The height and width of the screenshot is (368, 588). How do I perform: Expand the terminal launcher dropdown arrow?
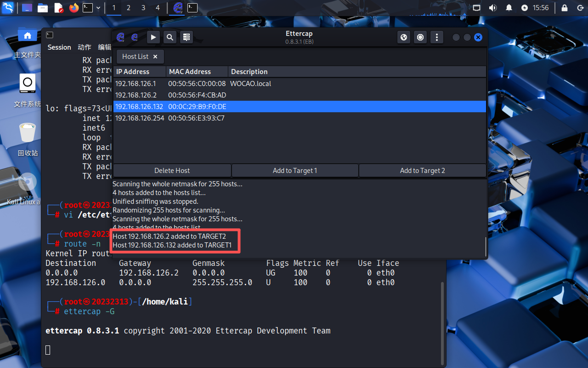tap(98, 8)
